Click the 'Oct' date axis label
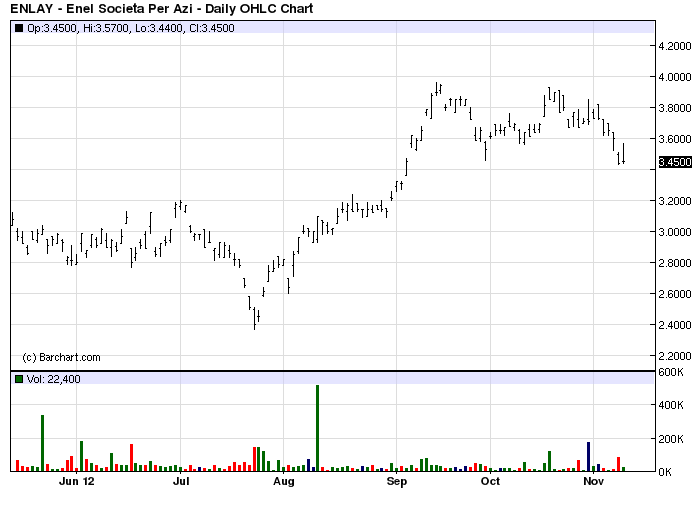This screenshot has height=512, width=700. (491, 481)
